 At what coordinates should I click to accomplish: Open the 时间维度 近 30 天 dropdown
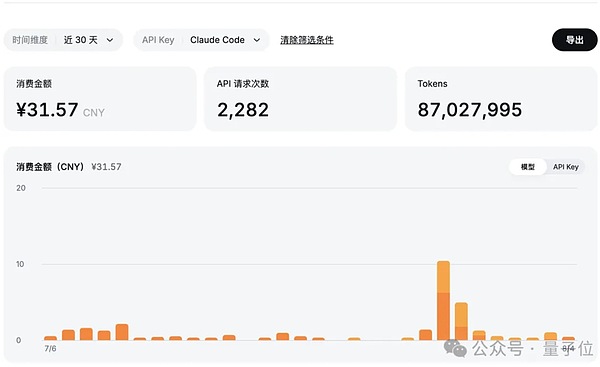[x=63, y=40]
